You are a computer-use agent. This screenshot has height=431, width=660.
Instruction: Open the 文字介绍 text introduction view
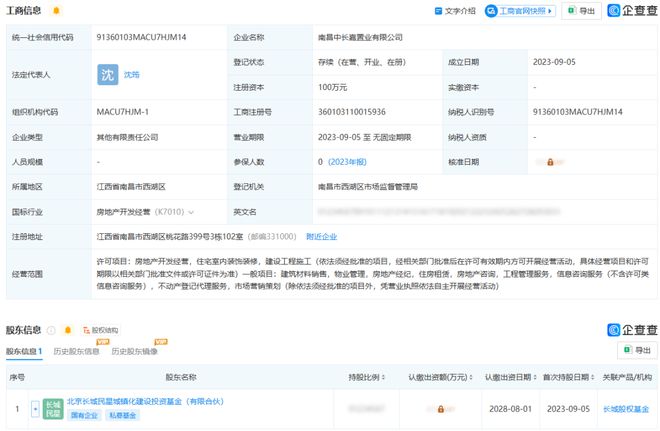click(455, 11)
